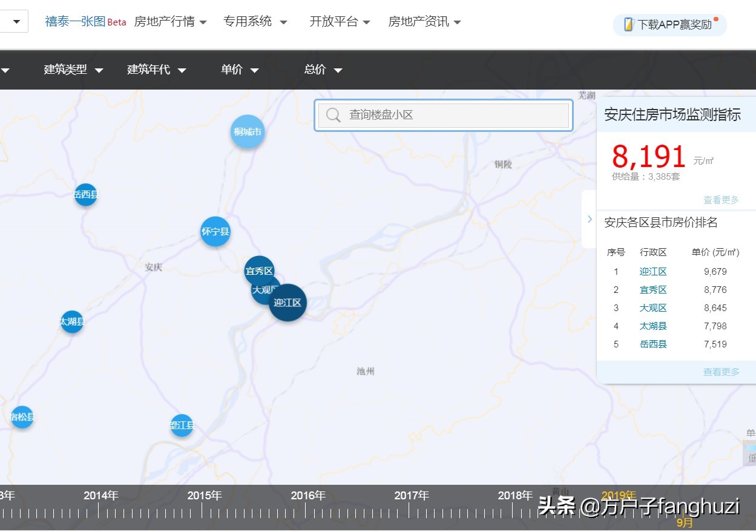
Task: Open the 开放平台 menu
Action: coord(340,22)
